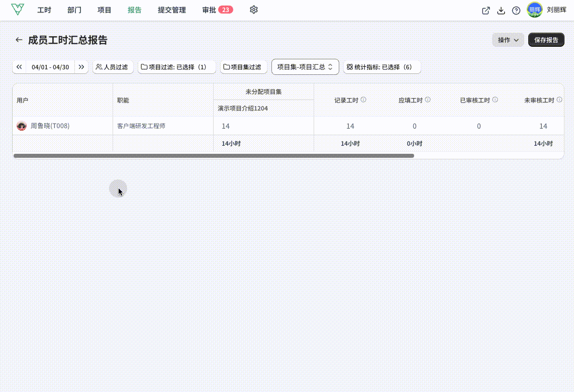Viewport: 574px width, 392px height.
Task: Click the download icon in header
Action: pyautogui.click(x=501, y=10)
